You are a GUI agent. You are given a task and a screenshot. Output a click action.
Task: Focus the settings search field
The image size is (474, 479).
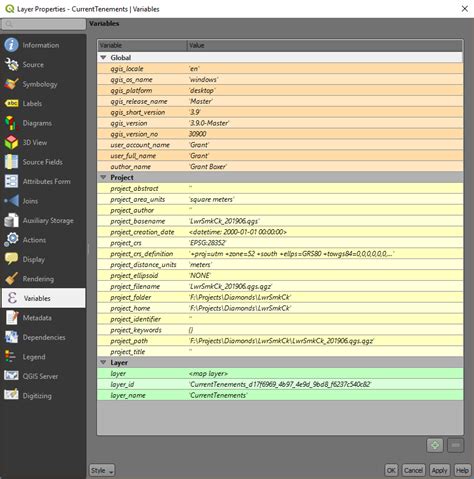pos(44,24)
